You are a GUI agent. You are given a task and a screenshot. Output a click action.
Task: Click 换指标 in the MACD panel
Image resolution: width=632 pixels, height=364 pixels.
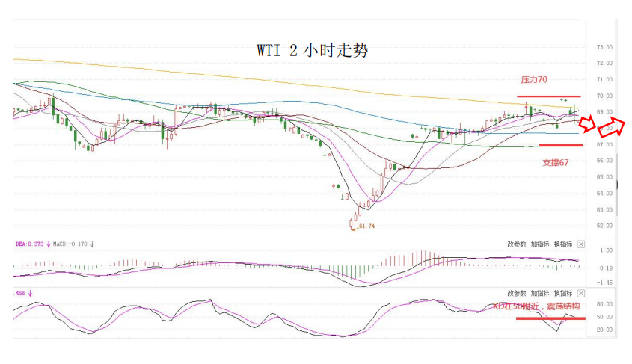(563, 244)
